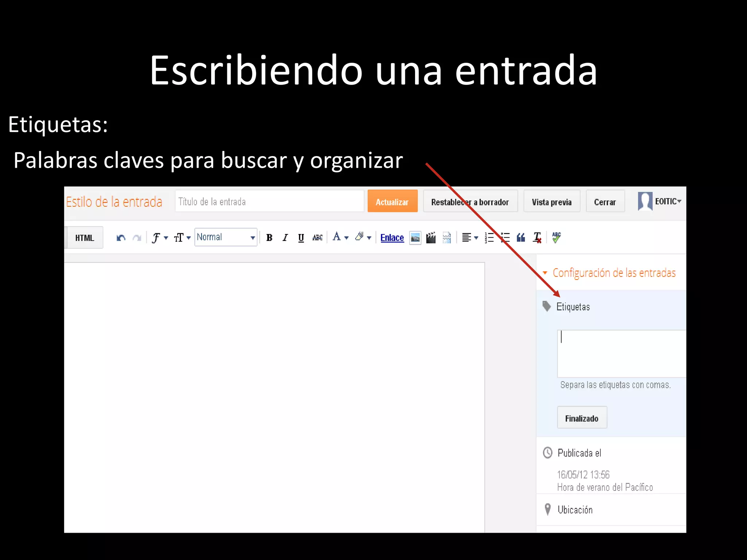Click the user profile avatar icon
747x560 pixels.
[645, 201]
